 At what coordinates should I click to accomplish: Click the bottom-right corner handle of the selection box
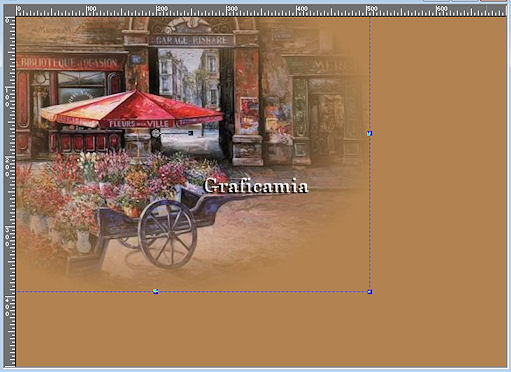coord(369,292)
